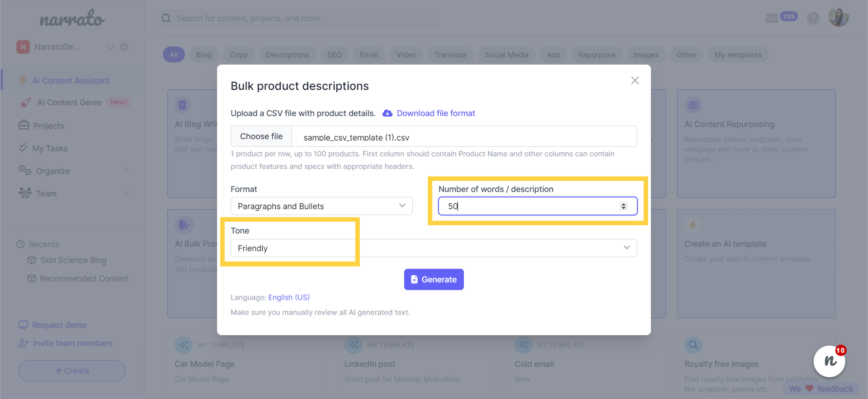
Task: Click the Create button in sidebar
Action: (72, 371)
